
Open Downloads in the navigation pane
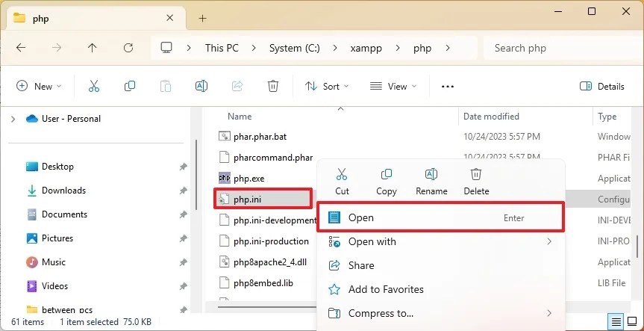tap(63, 191)
